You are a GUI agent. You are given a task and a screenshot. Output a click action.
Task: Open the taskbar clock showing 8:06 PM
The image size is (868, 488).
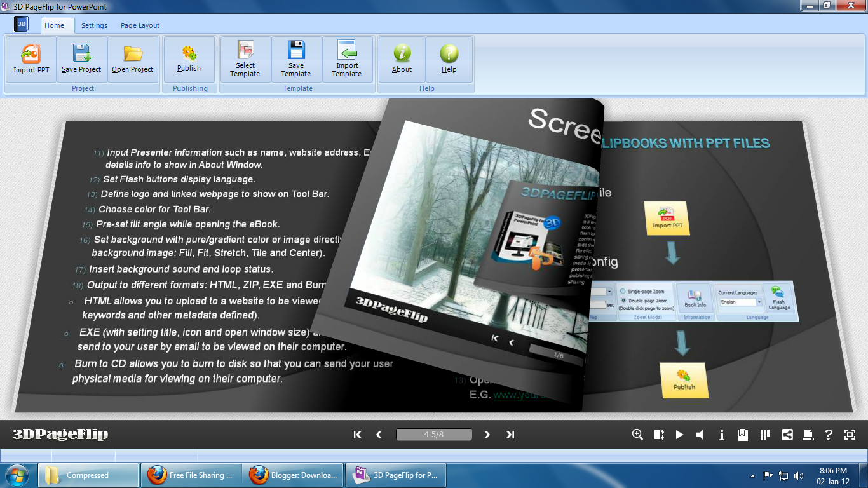pyautogui.click(x=833, y=475)
